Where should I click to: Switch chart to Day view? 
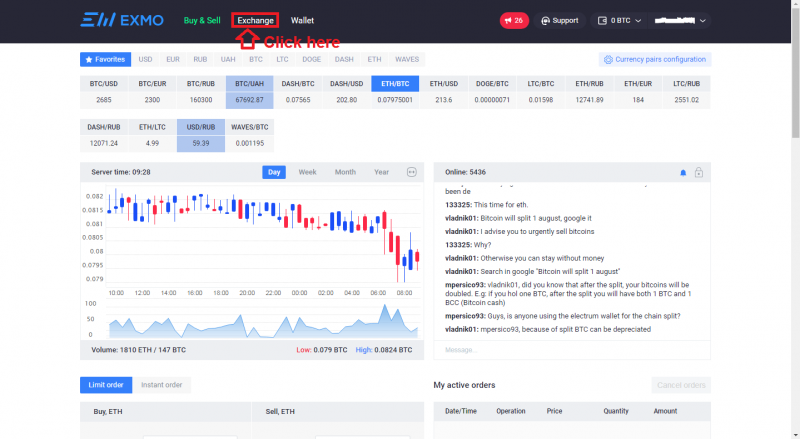click(274, 172)
